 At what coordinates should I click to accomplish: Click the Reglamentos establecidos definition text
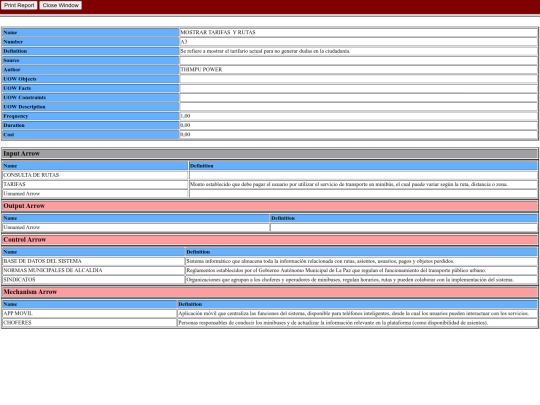336,270
